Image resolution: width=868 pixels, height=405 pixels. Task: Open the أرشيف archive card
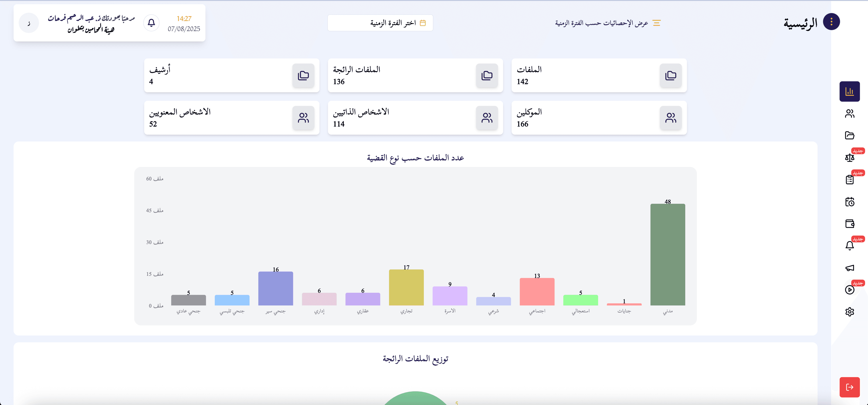click(231, 75)
